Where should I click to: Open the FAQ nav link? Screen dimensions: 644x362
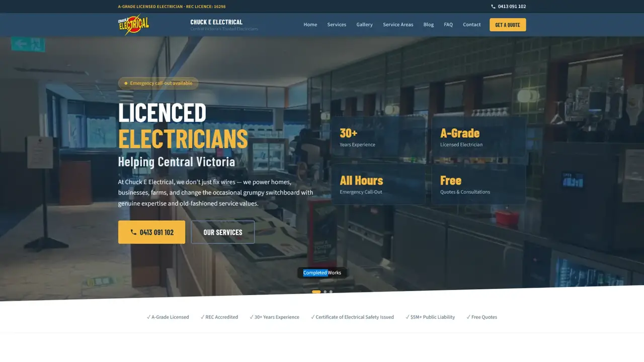point(448,25)
